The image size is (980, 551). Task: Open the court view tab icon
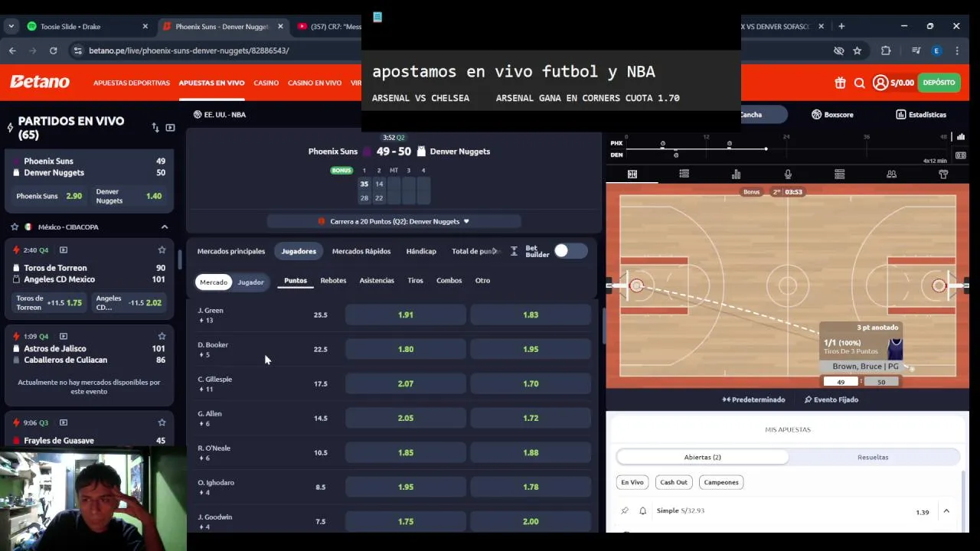(x=632, y=174)
